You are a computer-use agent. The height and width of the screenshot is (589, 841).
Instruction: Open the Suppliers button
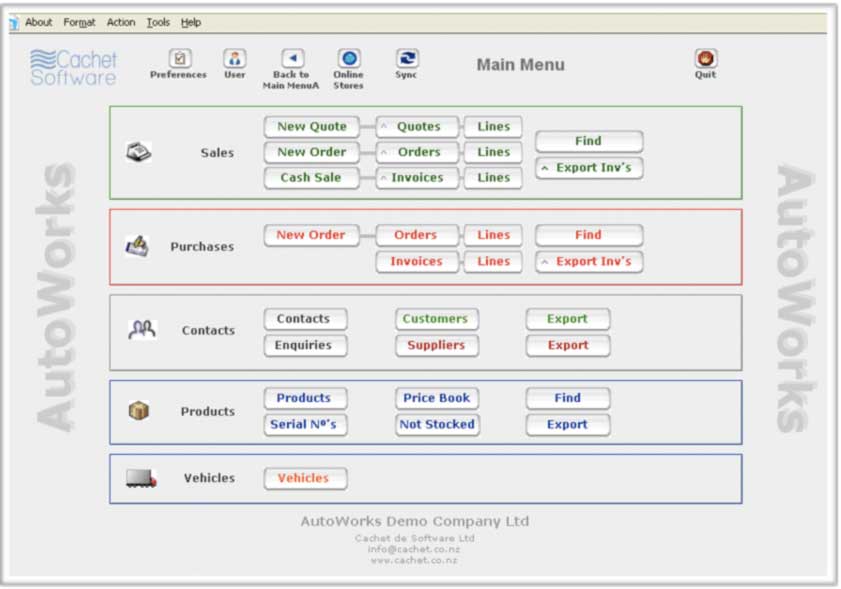pos(437,345)
